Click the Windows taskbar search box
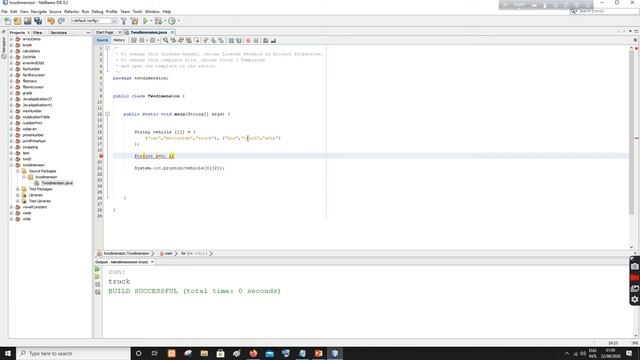Viewport: 640px width, 360px height. [73, 353]
